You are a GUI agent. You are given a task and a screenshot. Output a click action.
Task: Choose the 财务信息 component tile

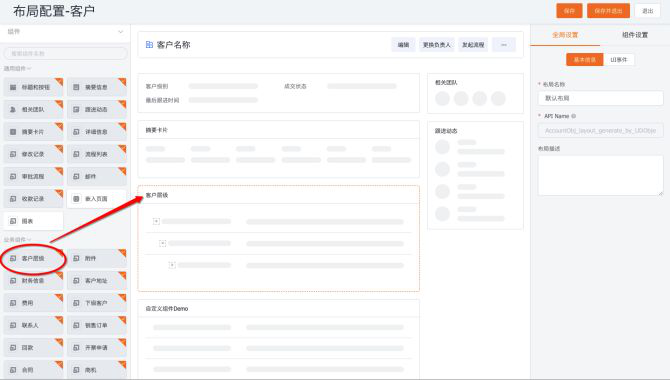pos(33,280)
